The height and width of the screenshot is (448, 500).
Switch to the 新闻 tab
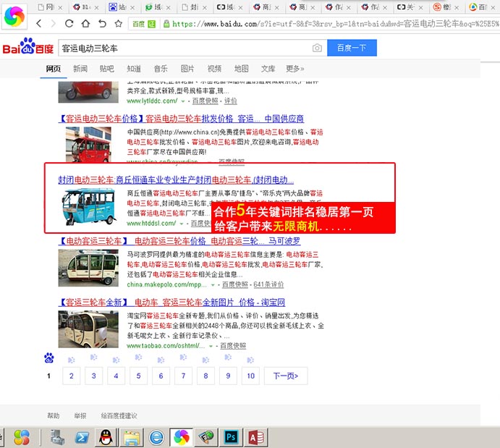(80, 69)
